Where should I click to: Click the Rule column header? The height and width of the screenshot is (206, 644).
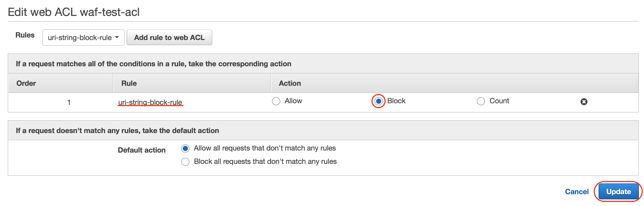click(x=129, y=83)
